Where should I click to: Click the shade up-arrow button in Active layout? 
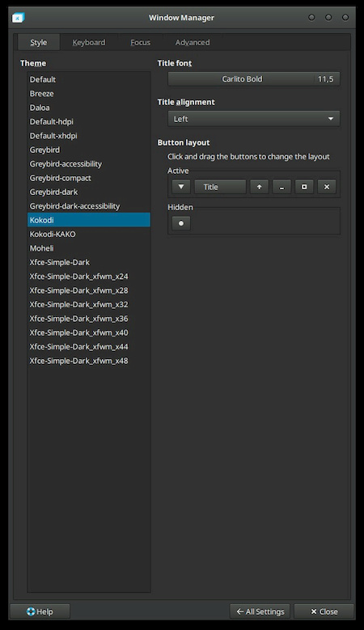click(x=259, y=187)
